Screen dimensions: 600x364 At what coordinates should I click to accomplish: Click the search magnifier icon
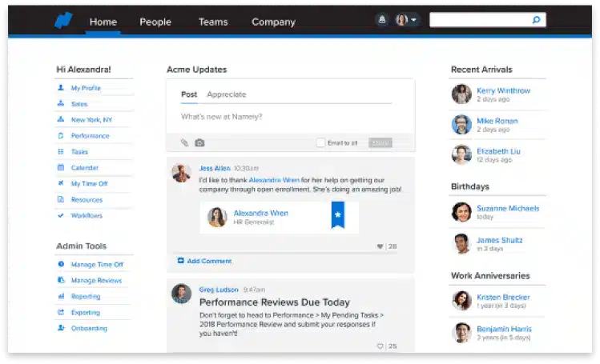click(536, 20)
